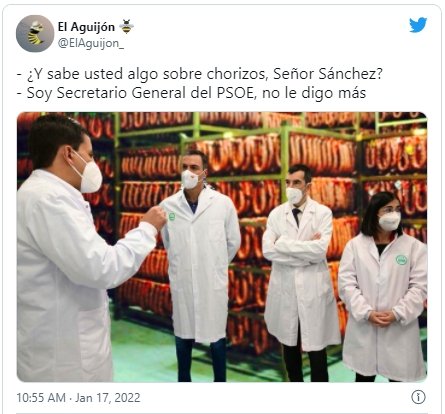Click the Jan 17, 2022 date
This screenshot has width=445, height=414.
pos(108,398)
